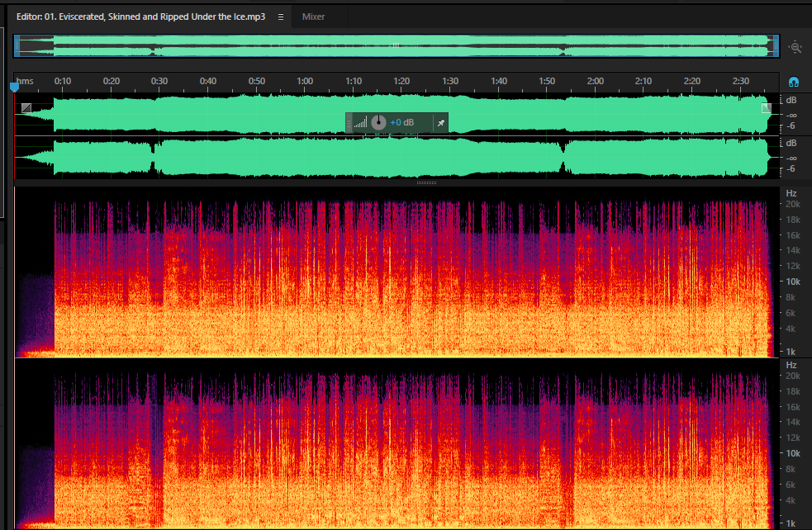The height and width of the screenshot is (530, 812).
Task: Click the 2:00 mark on the time ruler
Action: click(596, 81)
